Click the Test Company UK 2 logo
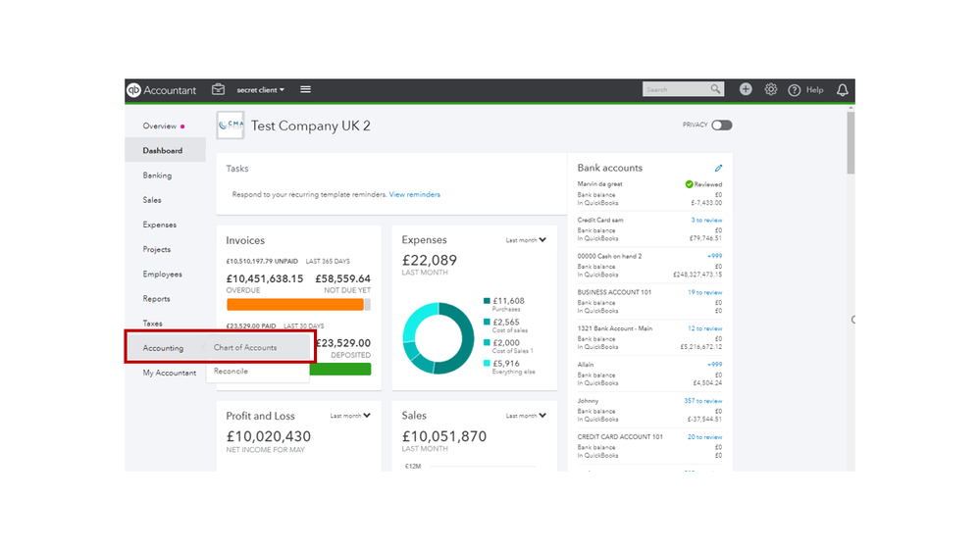The image size is (980, 551). pos(230,125)
